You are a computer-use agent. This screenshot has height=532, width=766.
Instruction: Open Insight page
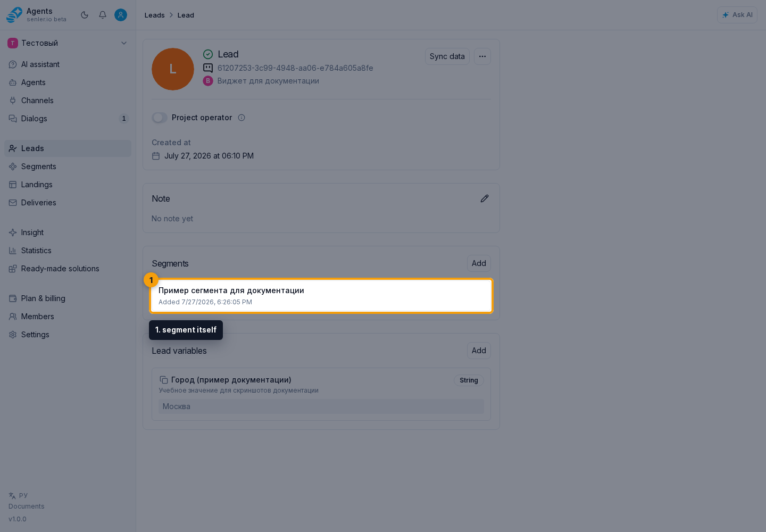(x=68, y=232)
